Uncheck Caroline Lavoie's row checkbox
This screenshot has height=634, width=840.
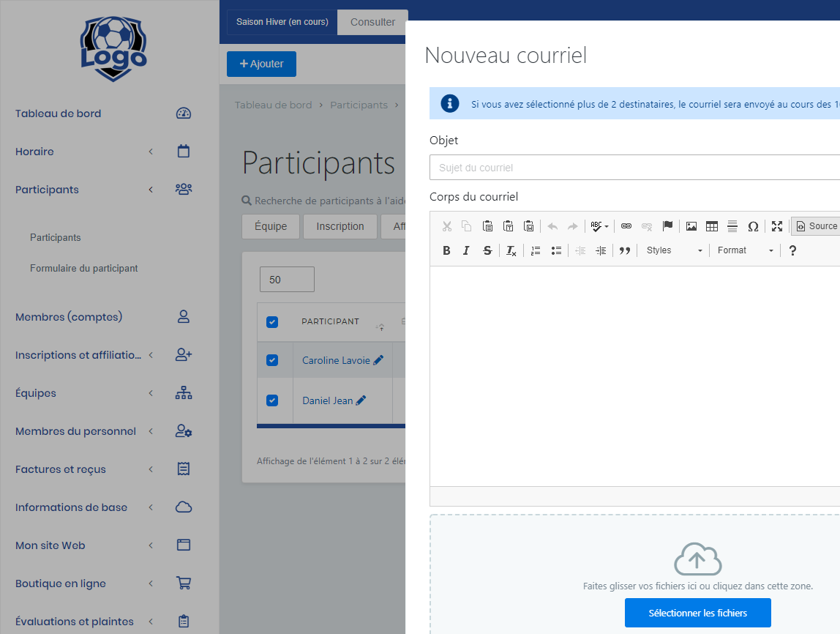click(x=272, y=360)
